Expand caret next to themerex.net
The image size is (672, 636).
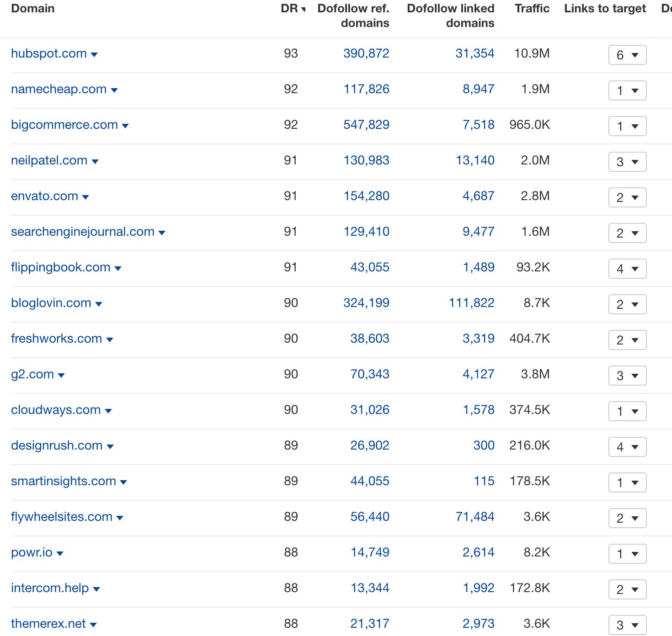(x=93, y=625)
